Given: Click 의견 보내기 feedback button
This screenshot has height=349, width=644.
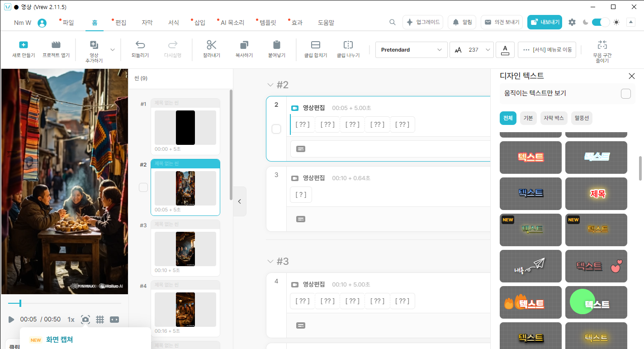Looking at the screenshot, I should 502,22.
